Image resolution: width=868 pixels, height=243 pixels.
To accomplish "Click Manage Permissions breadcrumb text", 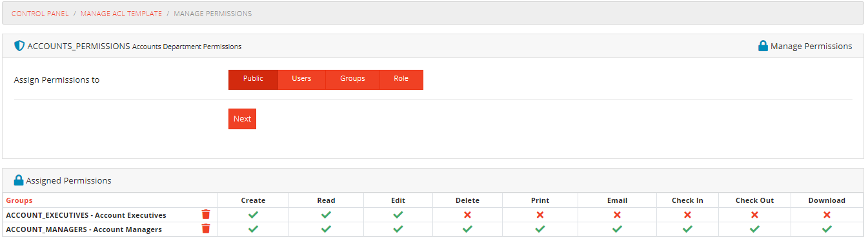I will 213,14.
